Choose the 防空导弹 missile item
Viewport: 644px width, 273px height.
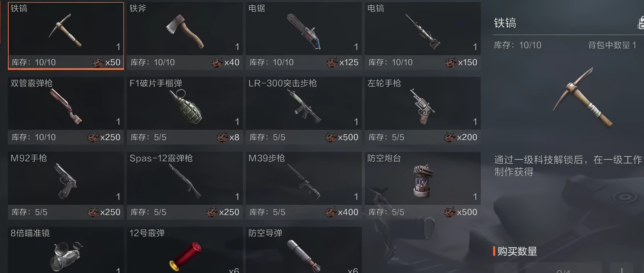(x=304, y=250)
